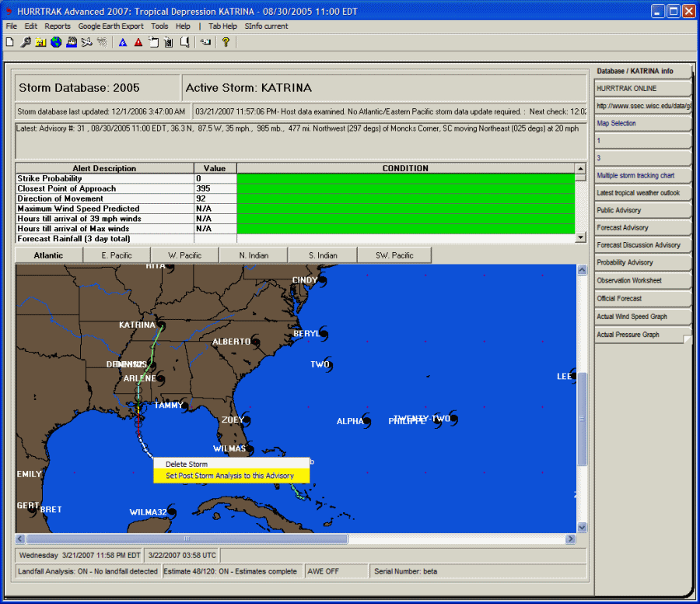Select the KATRINA storm symbol on the map

(x=161, y=325)
